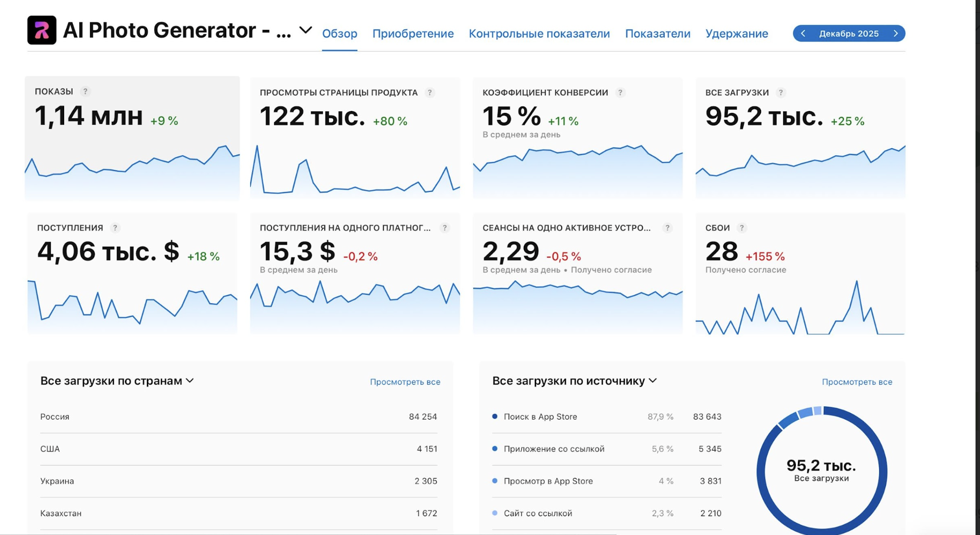
Task: Switch to the Обзор tab
Action: coord(340,33)
